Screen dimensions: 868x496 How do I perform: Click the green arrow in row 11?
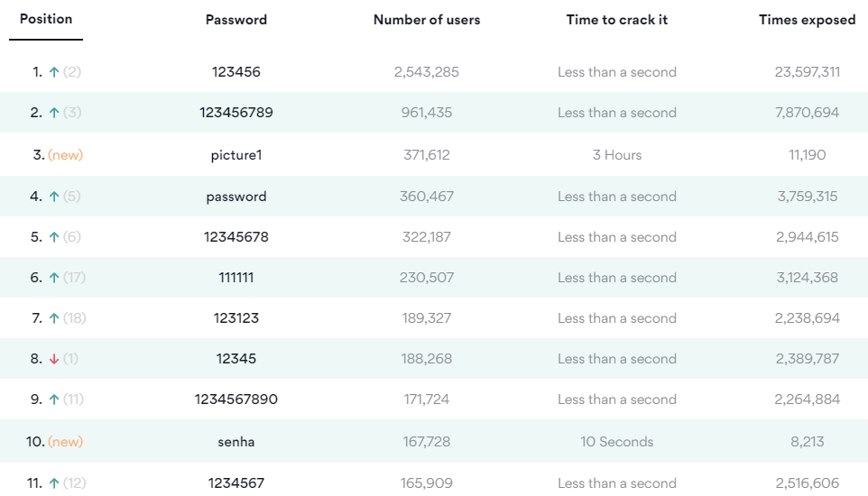click(x=54, y=483)
